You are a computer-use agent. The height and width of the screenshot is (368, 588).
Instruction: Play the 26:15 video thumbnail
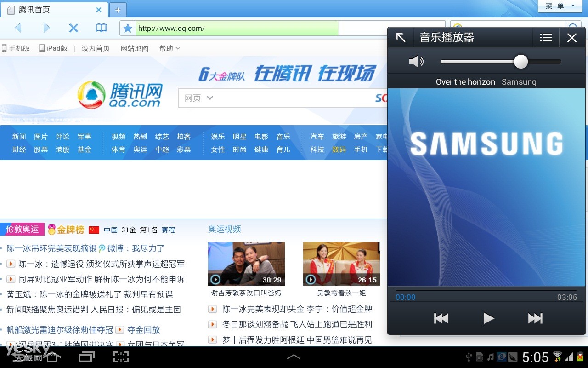pos(341,264)
